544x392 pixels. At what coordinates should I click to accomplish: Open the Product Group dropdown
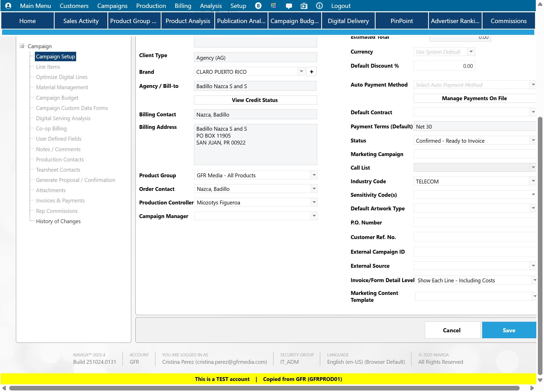[314, 175]
